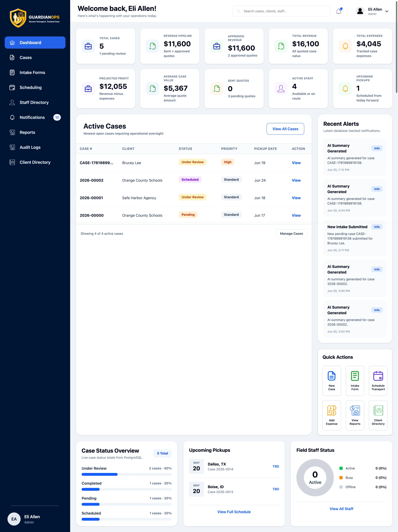Click the EA initials avatar in sidebar
Screen dimensions: 398x532
14,519
